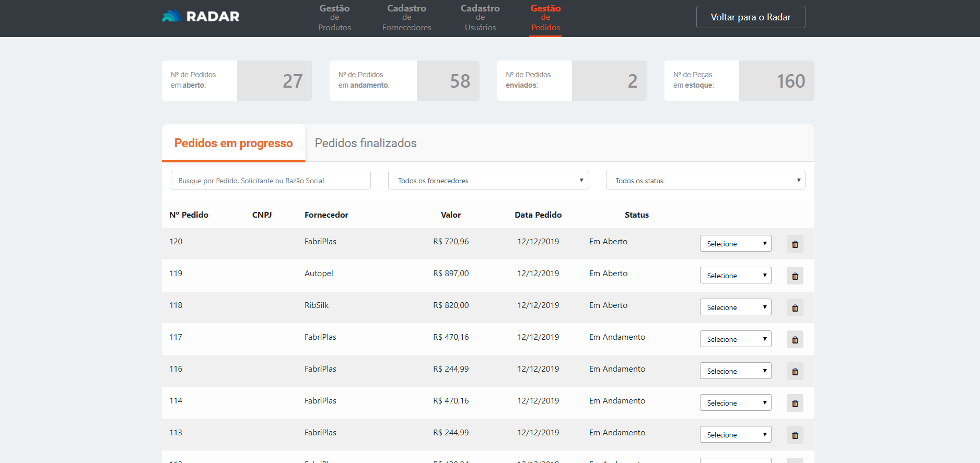Open Selecione dropdown for order 117

735,339
